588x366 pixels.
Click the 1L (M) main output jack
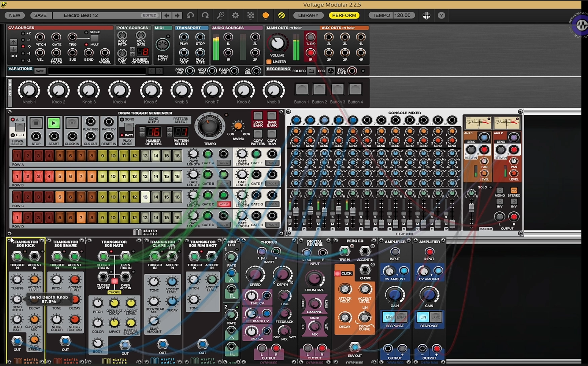tap(310, 37)
